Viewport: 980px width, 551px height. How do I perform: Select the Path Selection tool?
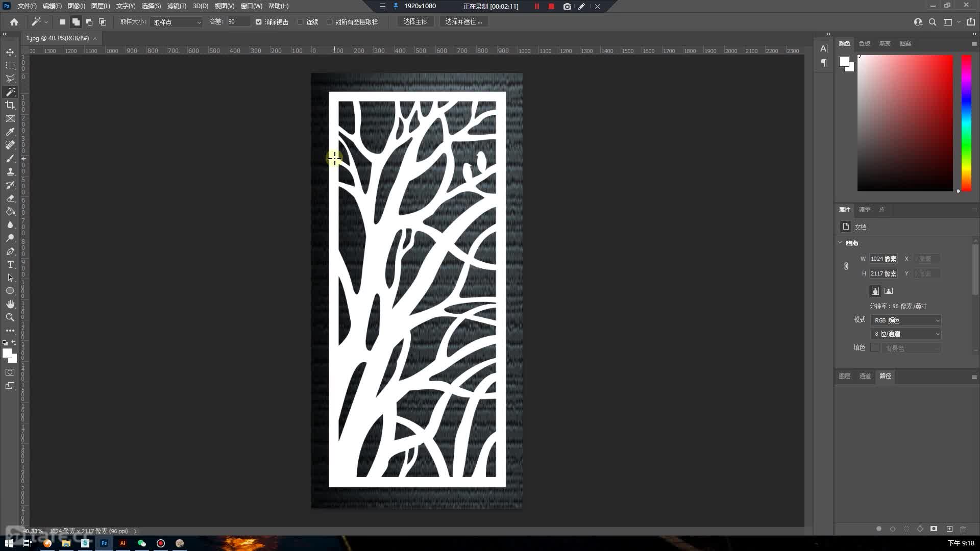point(10,278)
